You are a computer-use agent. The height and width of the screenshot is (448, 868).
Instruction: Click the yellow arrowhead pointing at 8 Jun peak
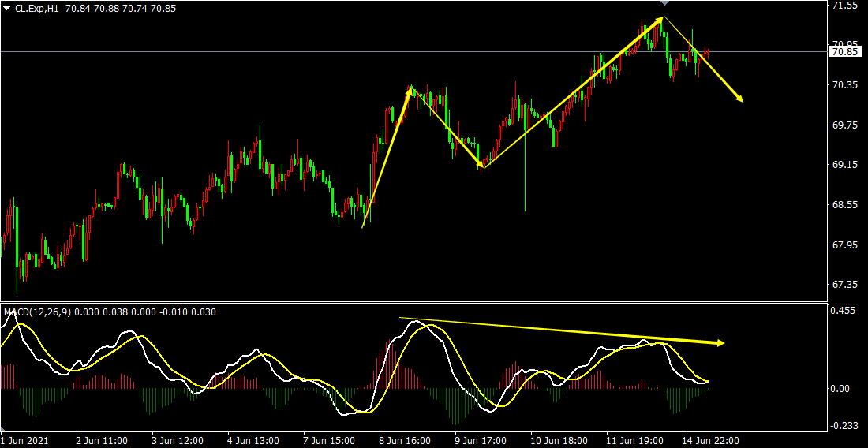pos(409,90)
